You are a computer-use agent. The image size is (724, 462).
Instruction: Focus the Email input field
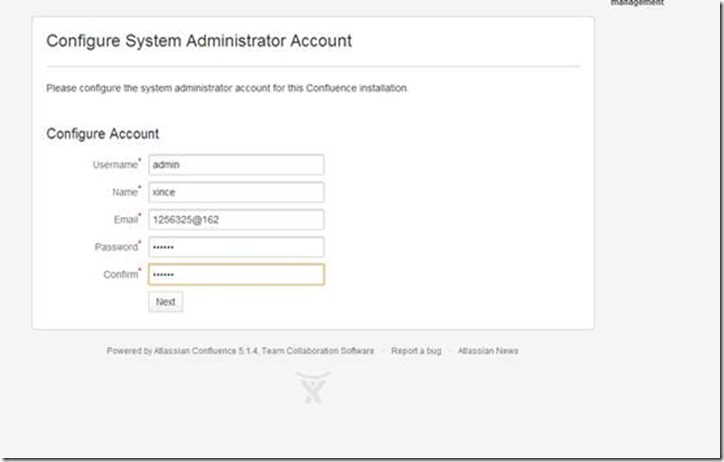click(x=236, y=220)
